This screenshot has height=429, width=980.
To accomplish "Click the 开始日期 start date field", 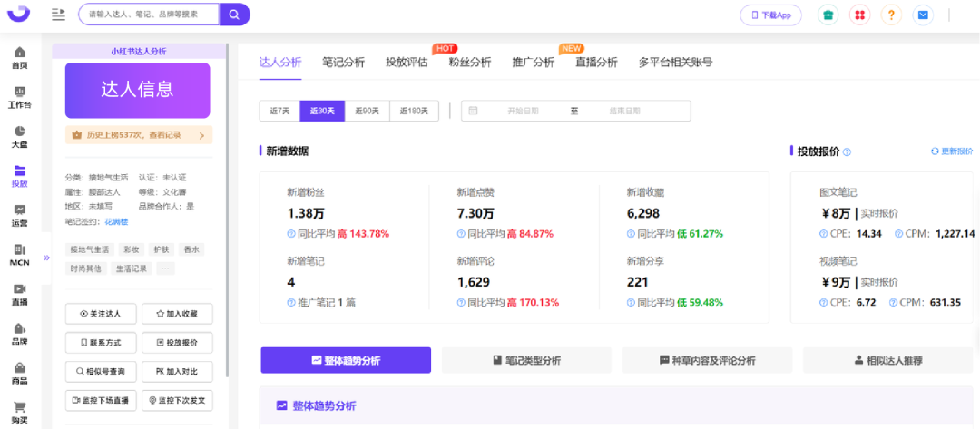I will click(x=523, y=111).
